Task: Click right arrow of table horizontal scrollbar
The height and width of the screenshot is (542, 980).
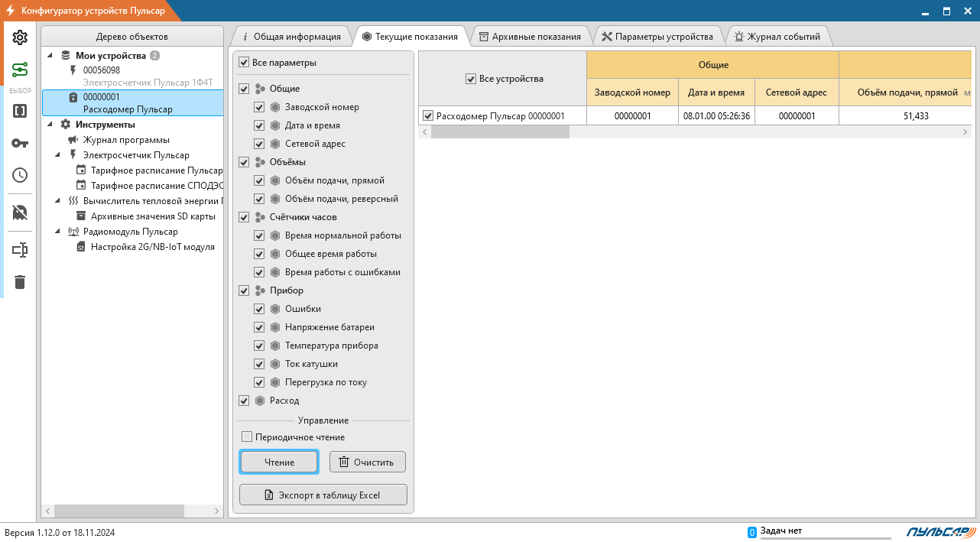Action: click(x=965, y=132)
